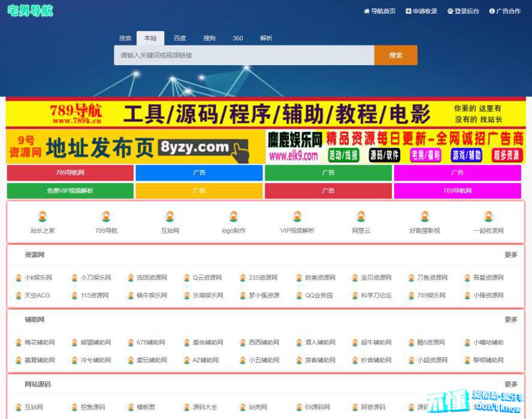Click the 阿里云 avatar icon
Screen dimensions: 532x419
pyautogui.click(x=361, y=216)
